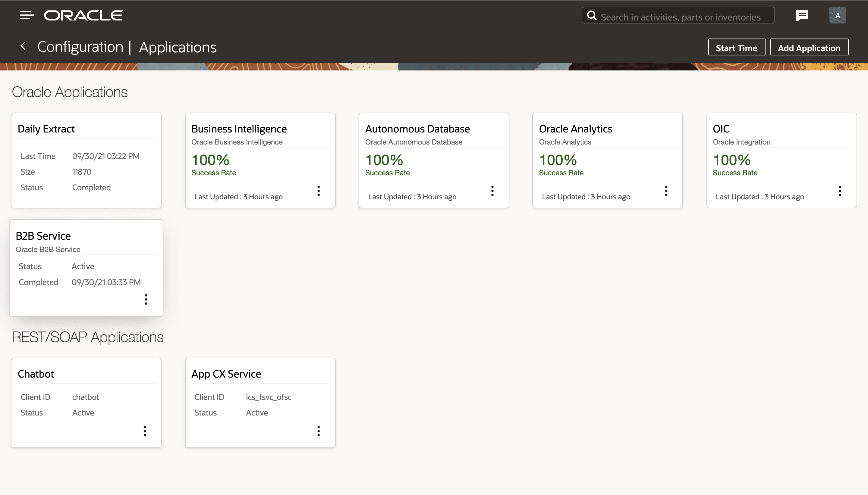Open Autonomous Database three-dot menu
868x495 pixels.
point(492,191)
